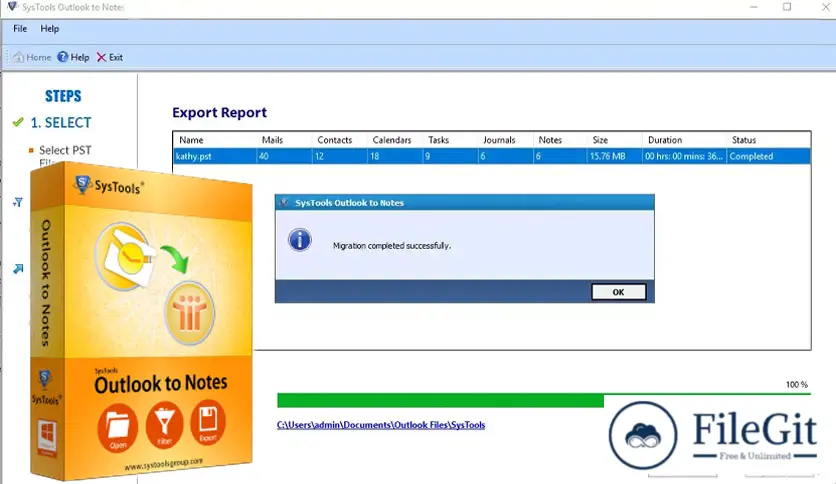Click the Mails column header
This screenshot has width=836, height=484.
point(272,140)
